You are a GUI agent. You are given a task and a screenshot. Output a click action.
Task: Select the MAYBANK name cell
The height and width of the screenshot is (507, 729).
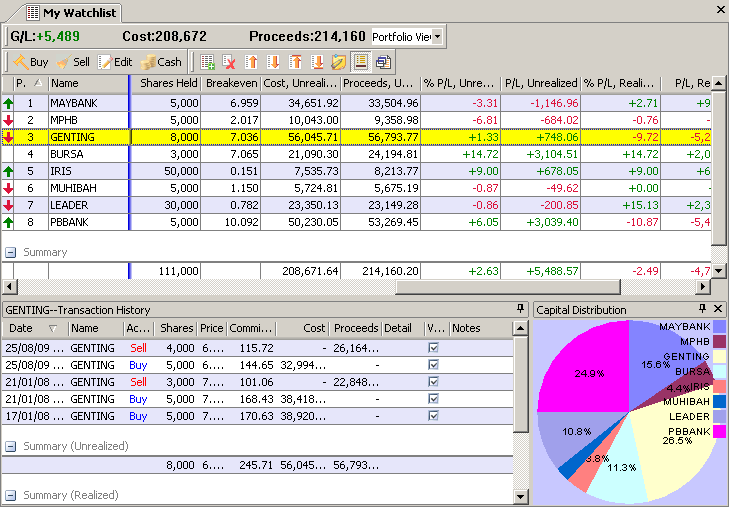click(x=88, y=103)
